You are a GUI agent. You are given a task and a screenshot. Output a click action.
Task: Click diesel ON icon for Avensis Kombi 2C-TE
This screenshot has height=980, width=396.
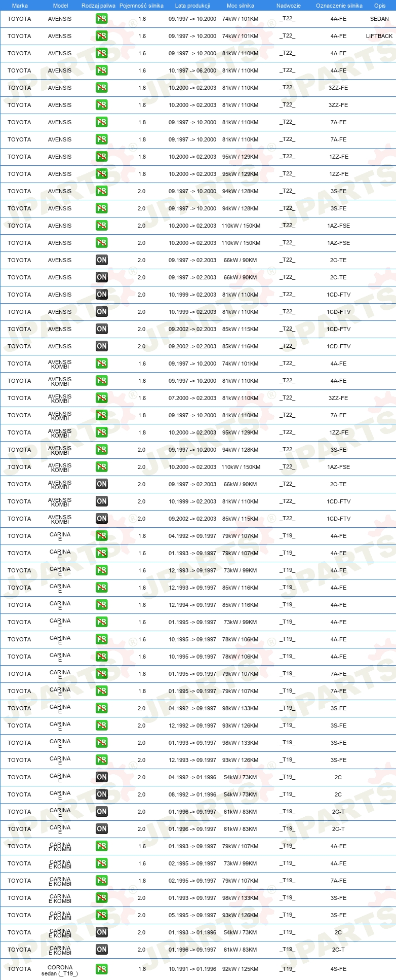click(x=102, y=484)
